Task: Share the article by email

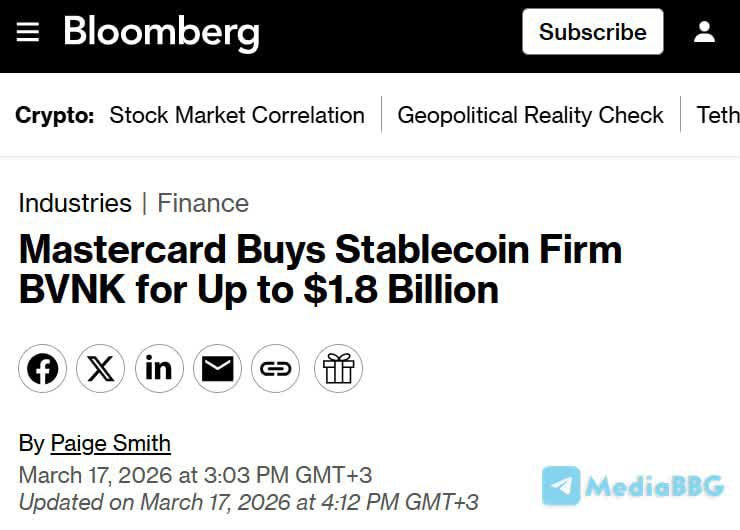Action: [x=217, y=370]
